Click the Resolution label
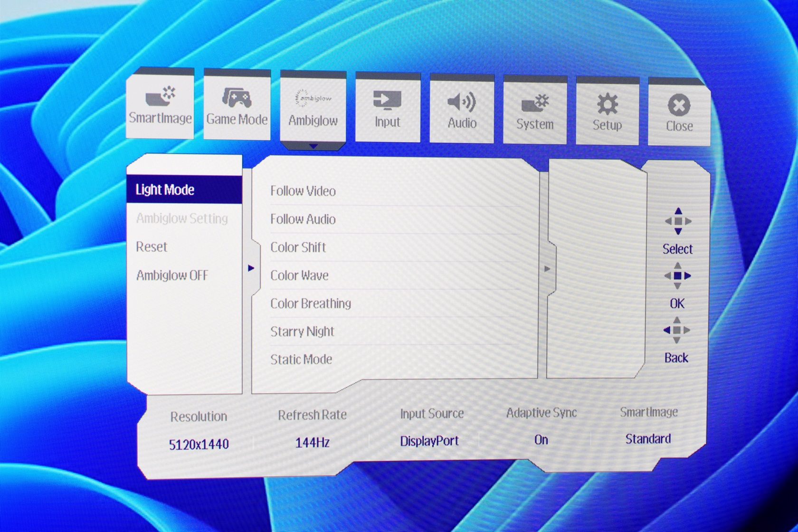This screenshot has width=798, height=532. point(199,417)
